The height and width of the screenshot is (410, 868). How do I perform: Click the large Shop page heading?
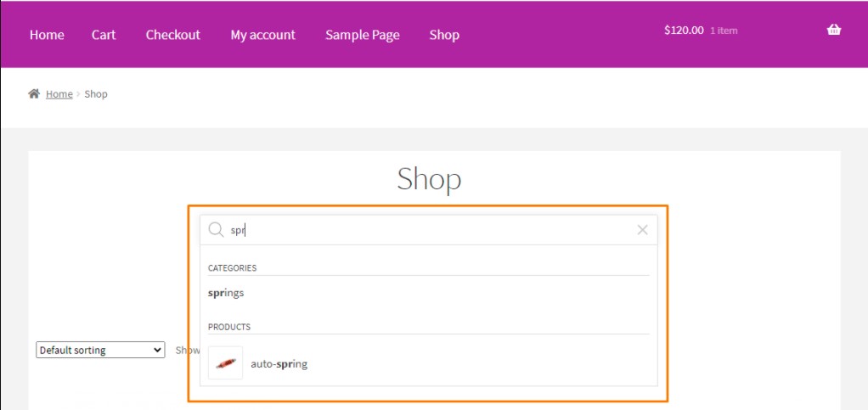point(429,179)
